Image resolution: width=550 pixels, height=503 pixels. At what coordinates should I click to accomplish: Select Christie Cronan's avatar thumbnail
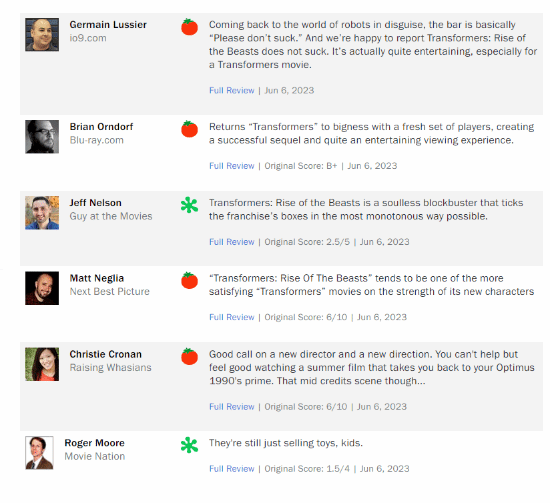pyautogui.click(x=42, y=364)
